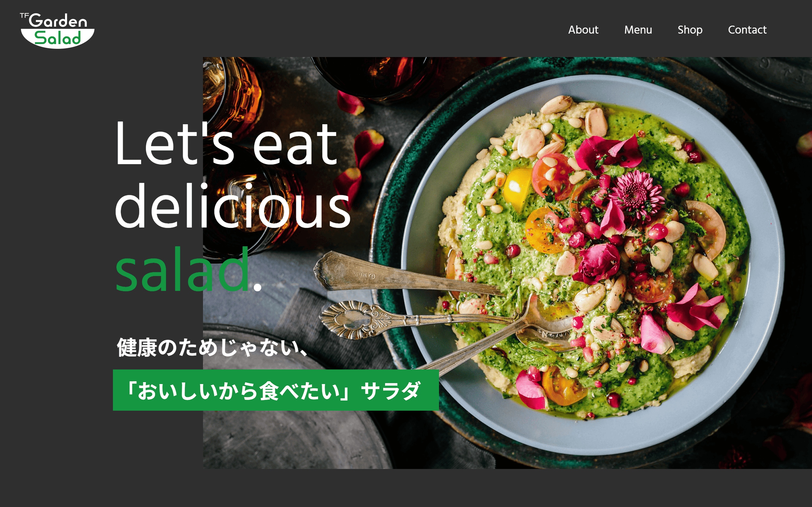Click the white period after salad
The width and height of the screenshot is (812, 507).
(257, 287)
